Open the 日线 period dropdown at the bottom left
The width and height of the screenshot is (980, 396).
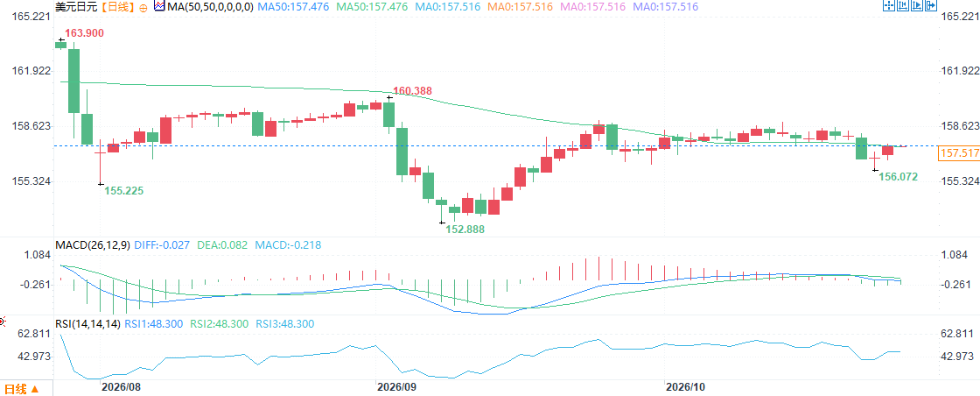pos(23,389)
